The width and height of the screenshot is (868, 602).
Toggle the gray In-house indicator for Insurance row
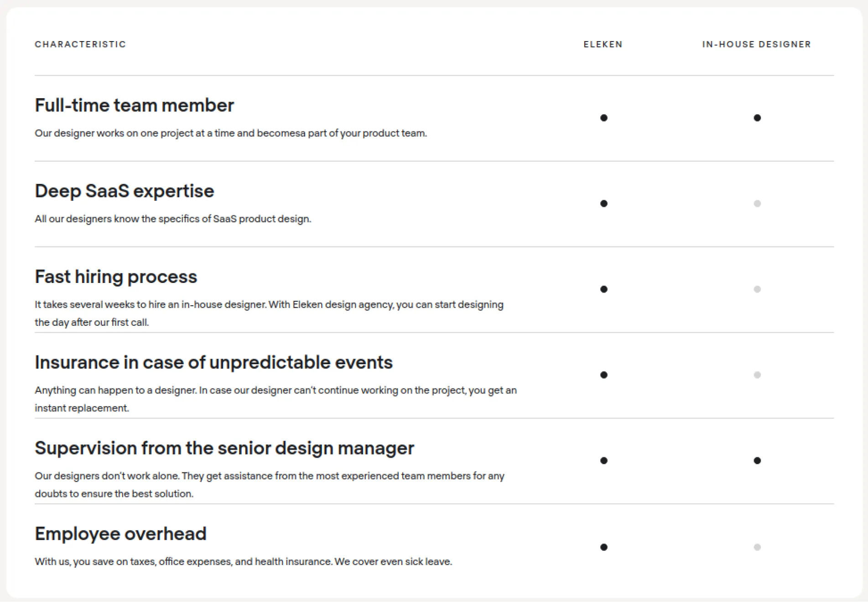click(x=758, y=375)
